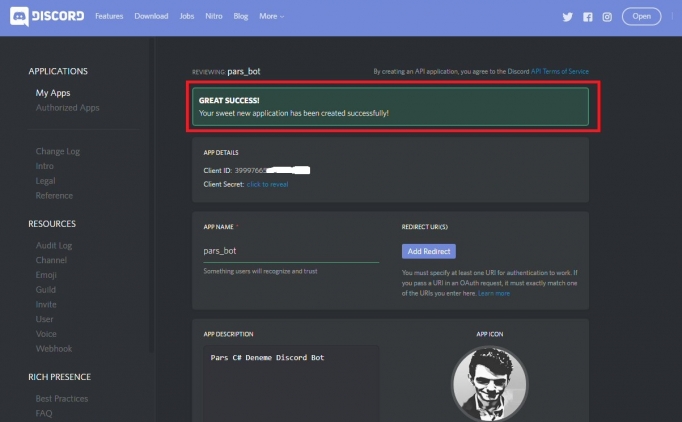Viewport: 682px width, 422px height.
Task: Click the Learn more link
Action: [493, 293]
